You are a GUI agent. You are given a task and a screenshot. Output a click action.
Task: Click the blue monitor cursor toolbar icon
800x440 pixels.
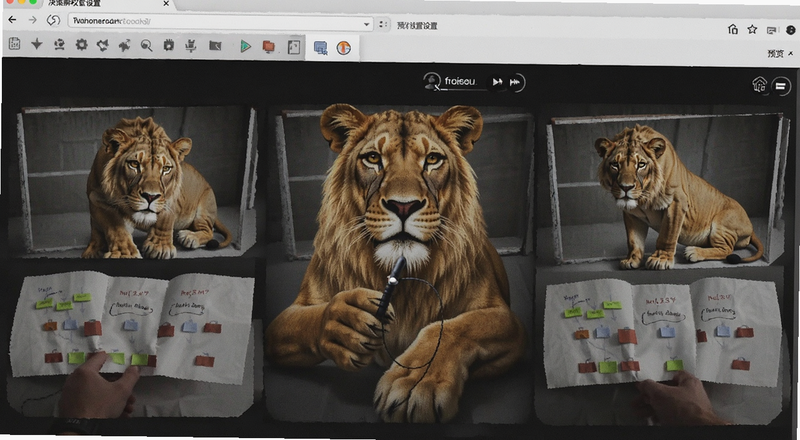(x=320, y=48)
